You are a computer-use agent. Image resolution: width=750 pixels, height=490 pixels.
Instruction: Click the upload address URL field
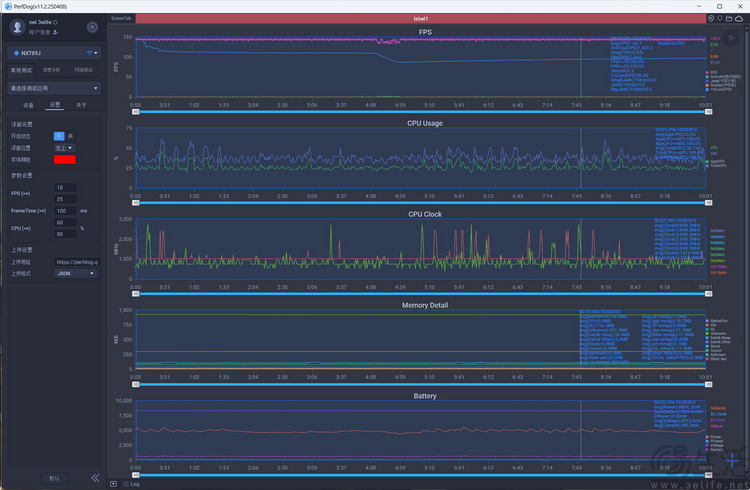[x=77, y=262]
